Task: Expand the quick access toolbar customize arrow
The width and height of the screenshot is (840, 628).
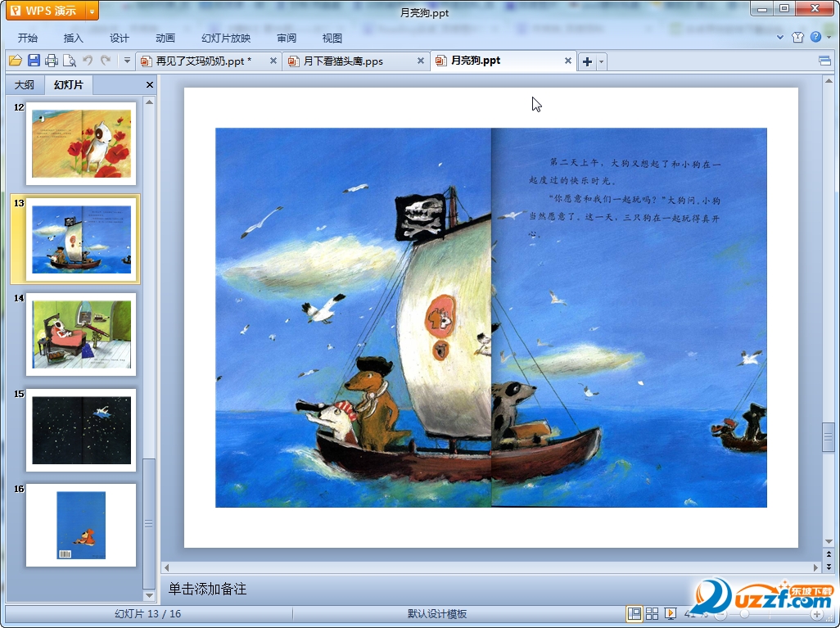Action: tap(127, 61)
